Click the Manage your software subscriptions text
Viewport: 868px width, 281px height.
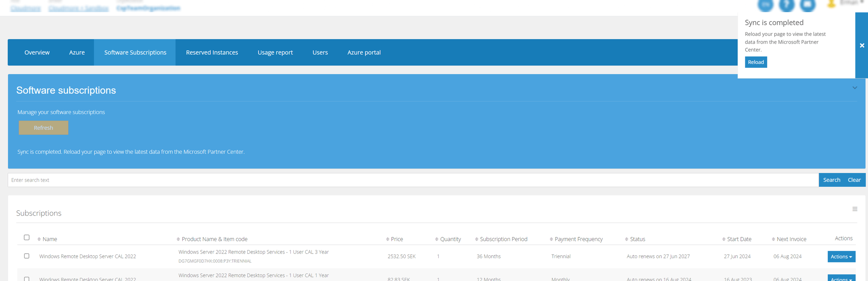point(61,112)
